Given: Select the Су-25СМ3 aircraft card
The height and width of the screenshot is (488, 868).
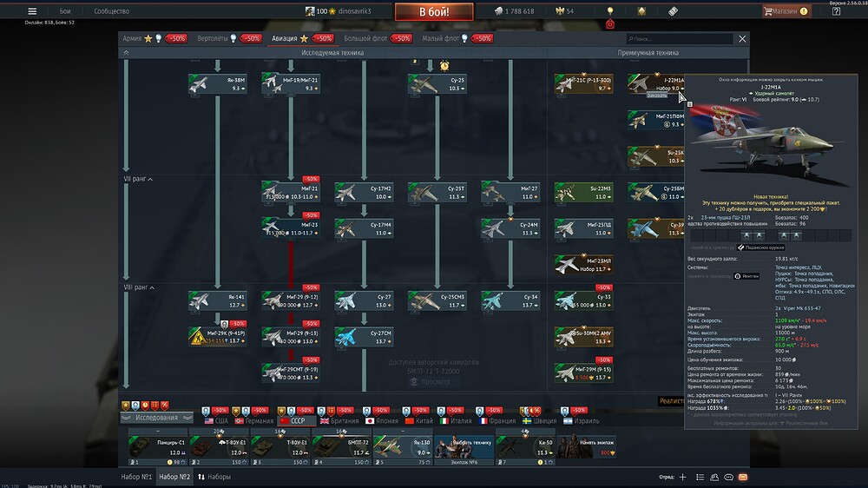Looking at the screenshot, I should (x=437, y=300).
